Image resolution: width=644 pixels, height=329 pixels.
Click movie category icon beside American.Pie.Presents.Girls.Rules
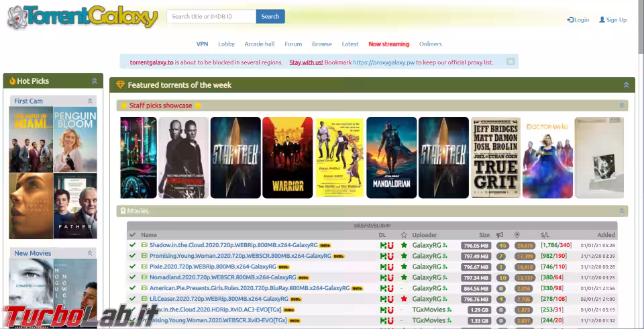(144, 288)
